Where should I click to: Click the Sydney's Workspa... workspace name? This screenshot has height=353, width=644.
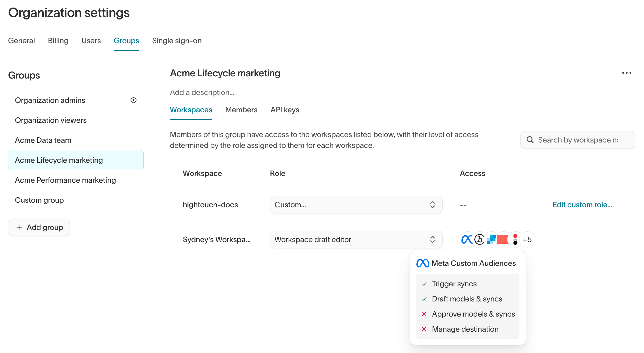tap(217, 239)
